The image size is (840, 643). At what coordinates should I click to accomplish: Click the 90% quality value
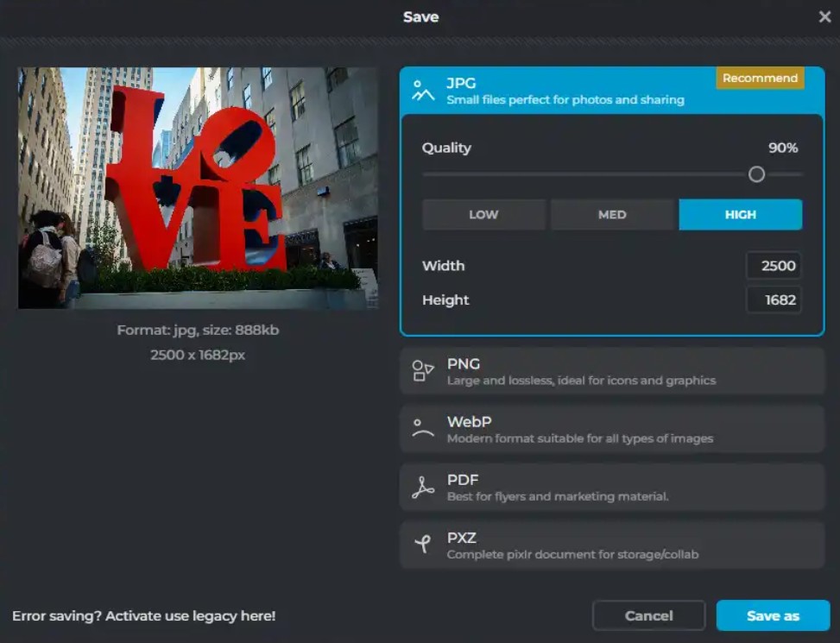pos(783,148)
